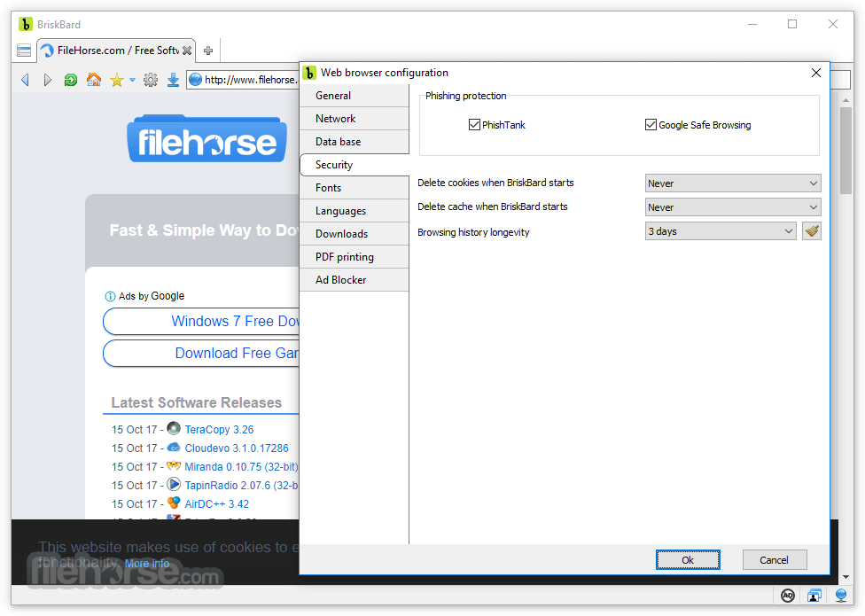865x616 pixels.
Task: Click the Cloudevo app icon
Action: (174, 448)
